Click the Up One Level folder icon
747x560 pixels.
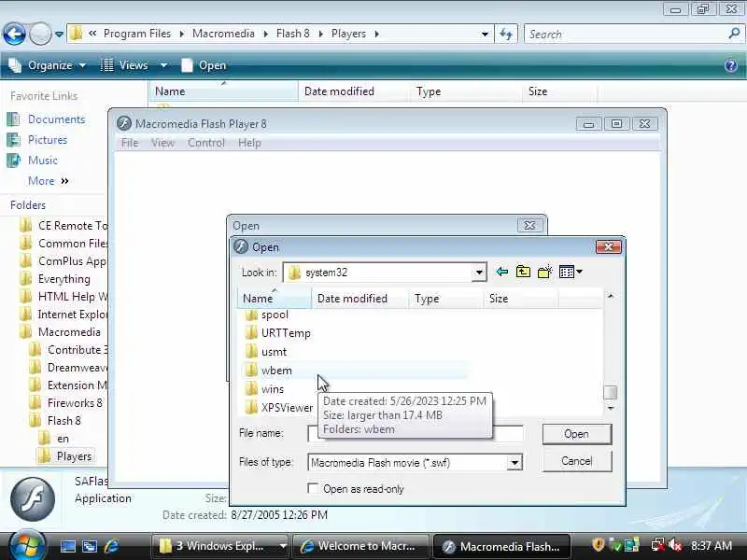tap(523, 272)
